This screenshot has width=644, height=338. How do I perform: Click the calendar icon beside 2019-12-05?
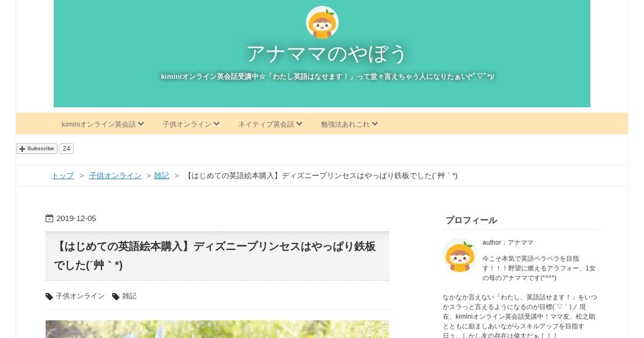pyautogui.click(x=49, y=218)
